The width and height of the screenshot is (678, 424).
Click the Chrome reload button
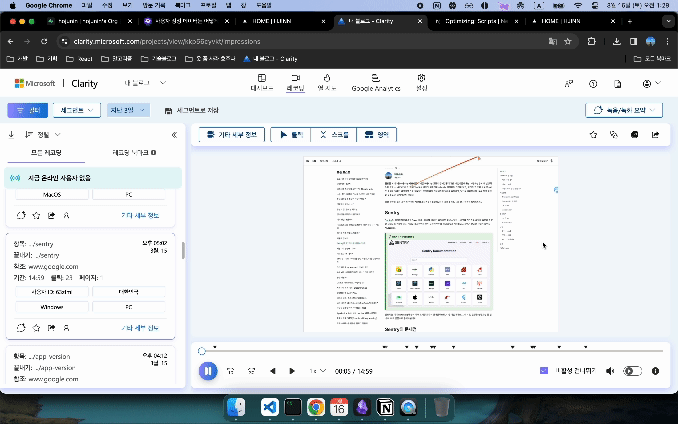coord(44,41)
